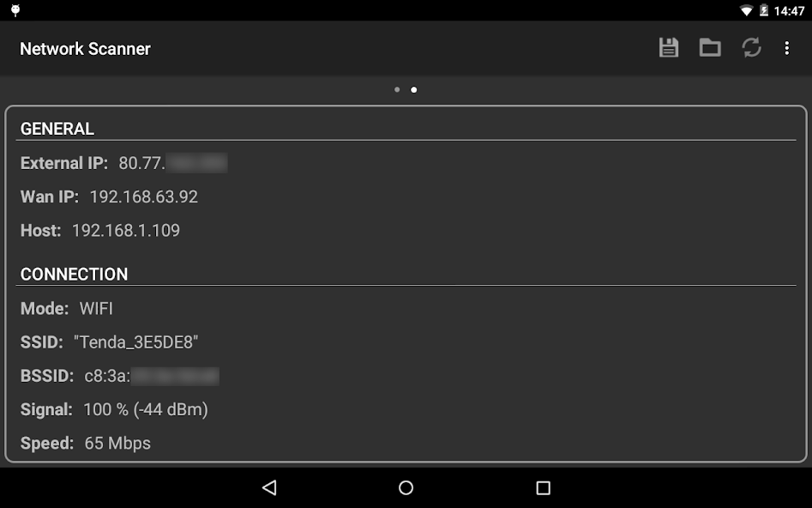Tap the SSID Tenda_3E5DE8 entry
Image resolution: width=812 pixels, height=508 pixels.
click(109, 342)
